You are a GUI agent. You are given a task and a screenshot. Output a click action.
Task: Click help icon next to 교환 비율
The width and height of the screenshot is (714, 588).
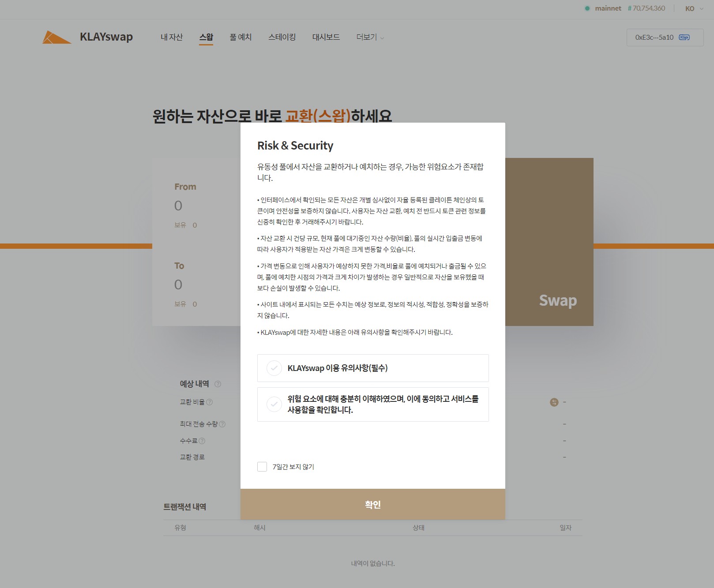pos(210,402)
